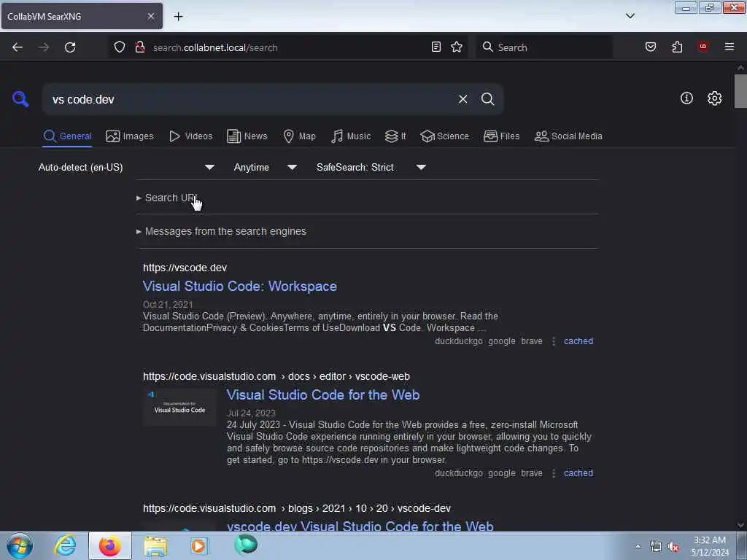Close the CollabVM SearXNG tab
This screenshot has width=747, height=560.
(151, 16)
